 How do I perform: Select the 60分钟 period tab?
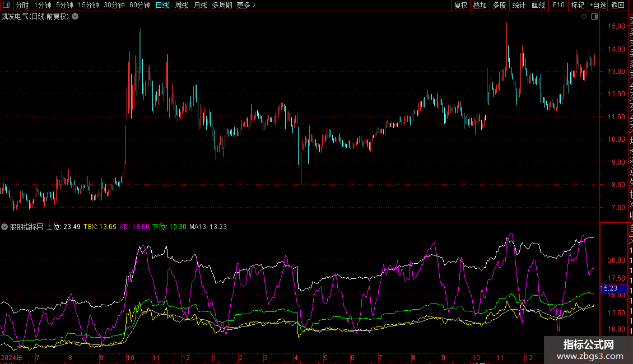(x=140, y=5)
